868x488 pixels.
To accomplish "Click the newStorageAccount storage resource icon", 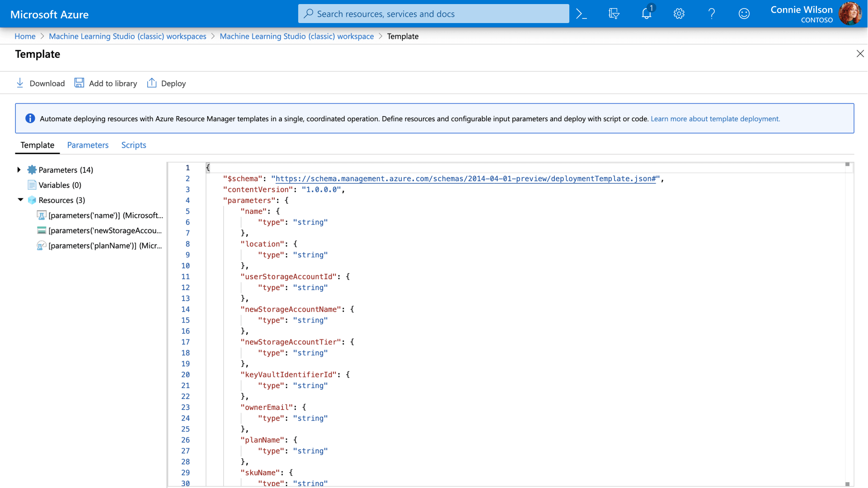I will 42,230.
